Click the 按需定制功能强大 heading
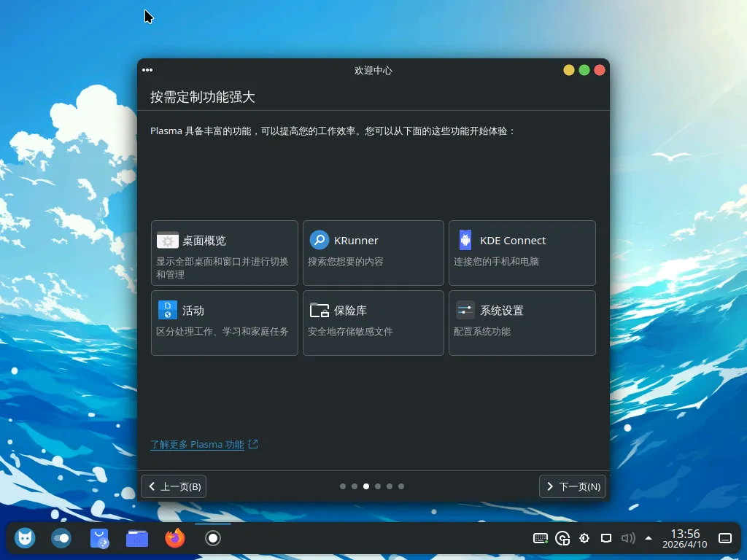The height and width of the screenshot is (560, 747). (203, 97)
